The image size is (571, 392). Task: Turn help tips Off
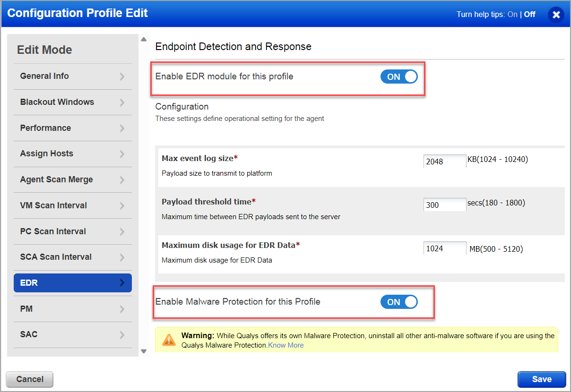pos(530,14)
